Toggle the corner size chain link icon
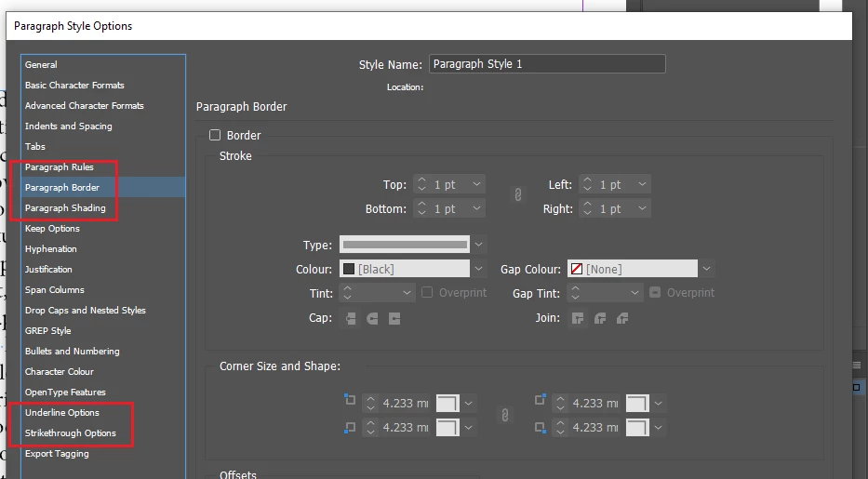The height and width of the screenshot is (479, 868). [505, 416]
